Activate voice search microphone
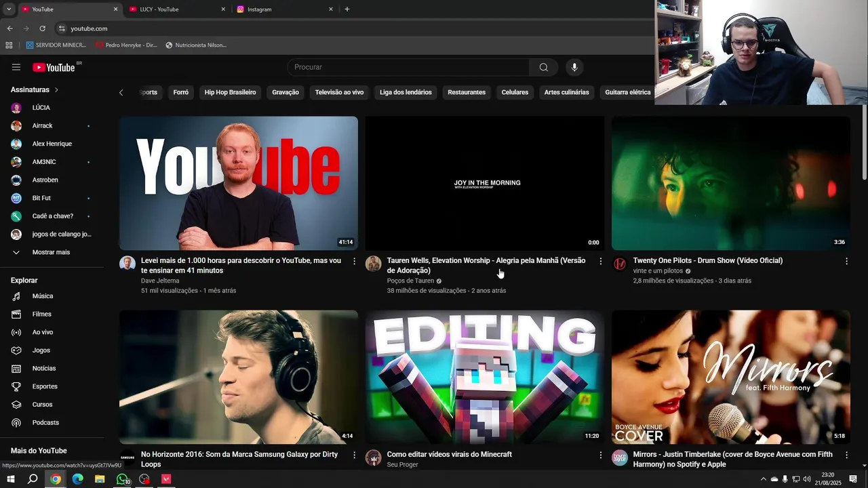 [574, 67]
